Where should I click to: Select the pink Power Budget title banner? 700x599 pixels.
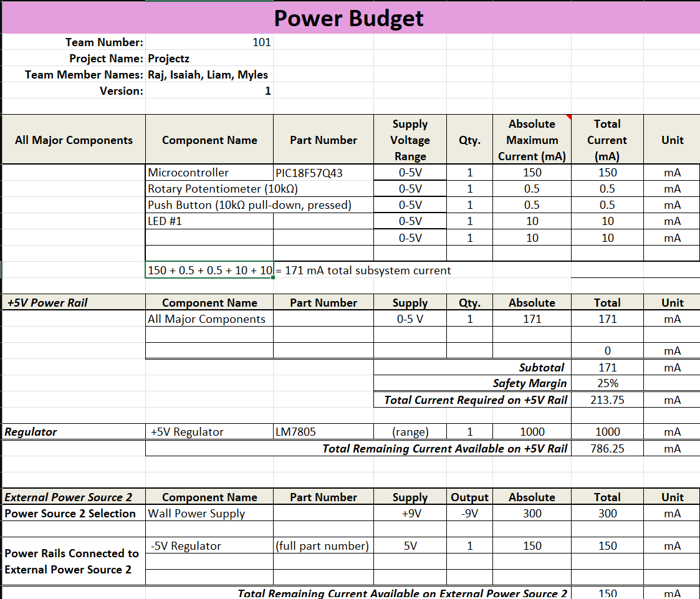(349, 18)
